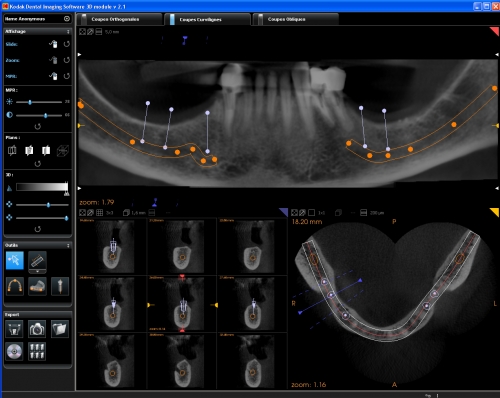500x398 pixels.
Task: Open the folder export icon
Action: 60,329
